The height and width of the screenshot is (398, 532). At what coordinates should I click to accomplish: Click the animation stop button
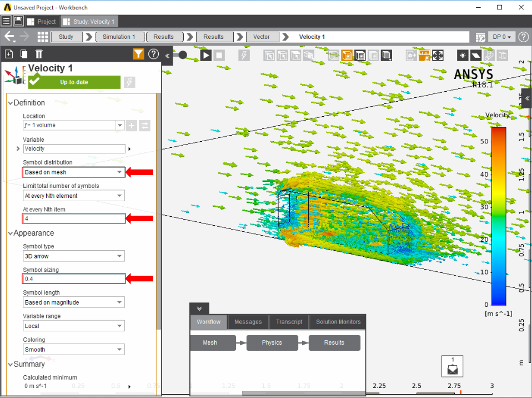pos(219,55)
